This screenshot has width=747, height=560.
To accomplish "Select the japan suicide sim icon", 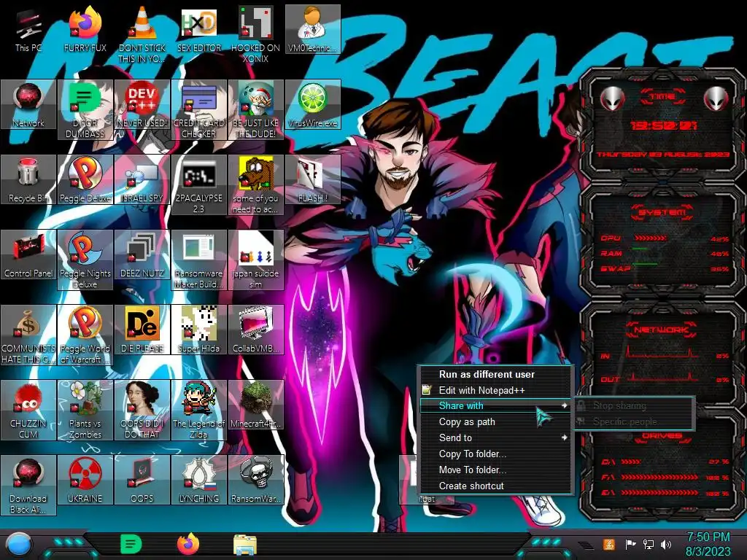I will pos(255,260).
